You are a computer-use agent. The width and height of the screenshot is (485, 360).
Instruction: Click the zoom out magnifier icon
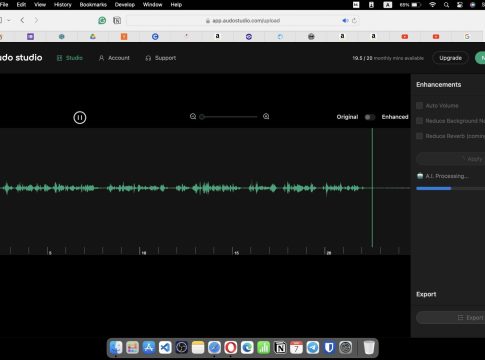coord(193,116)
